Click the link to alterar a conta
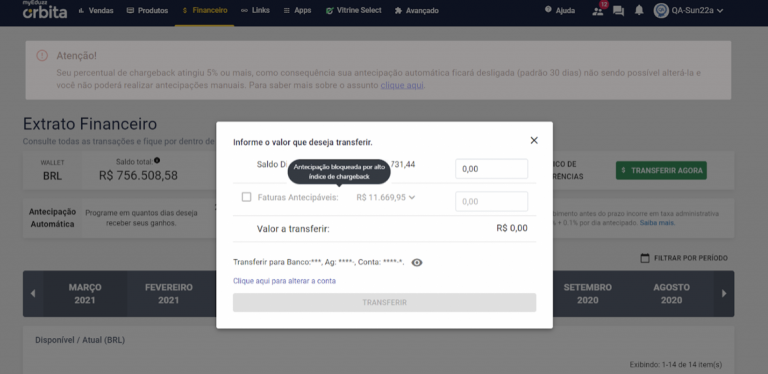Image resolution: width=768 pixels, height=374 pixels. 285,281
